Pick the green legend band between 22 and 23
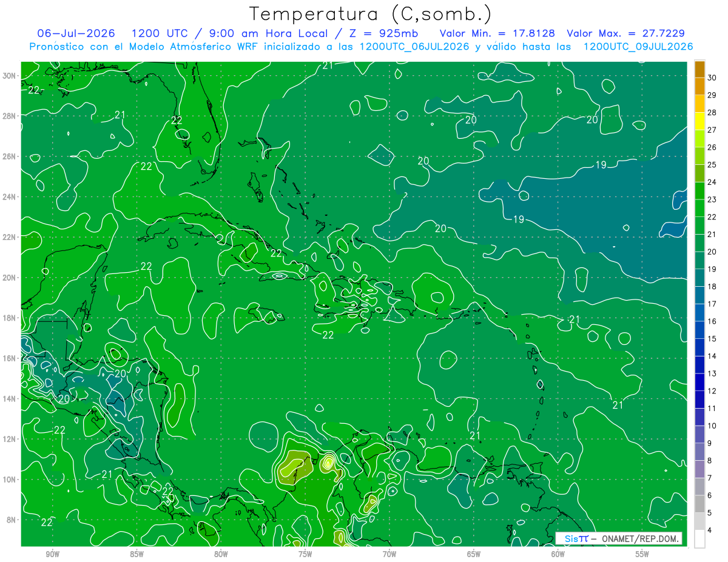Image resolution: width=728 pixels, height=562 pixels. [699, 208]
